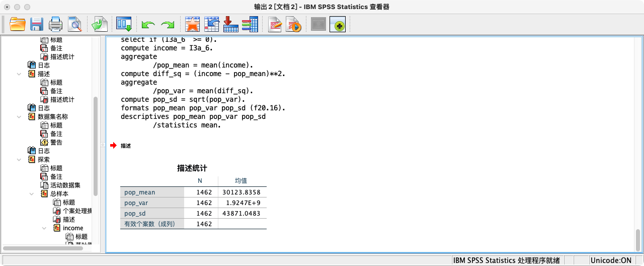Screen dimensions: 644x266
Task: Save the output document via the floppy icon
Action: (36, 24)
